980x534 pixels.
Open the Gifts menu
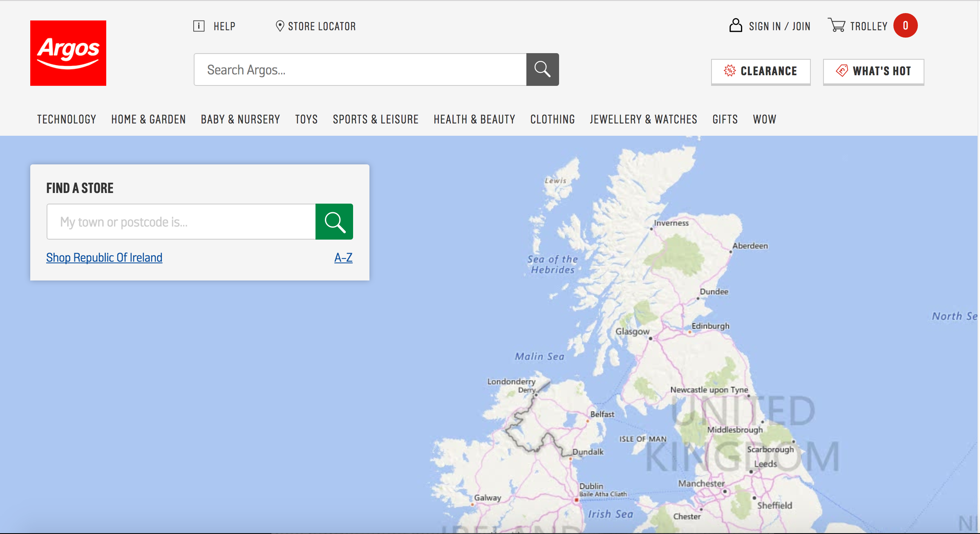coord(725,119)
